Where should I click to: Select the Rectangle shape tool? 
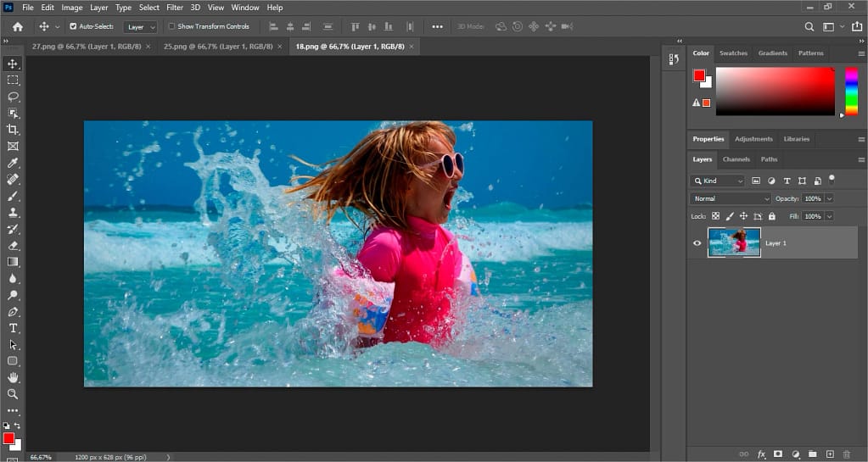click(x=13, y=361)
